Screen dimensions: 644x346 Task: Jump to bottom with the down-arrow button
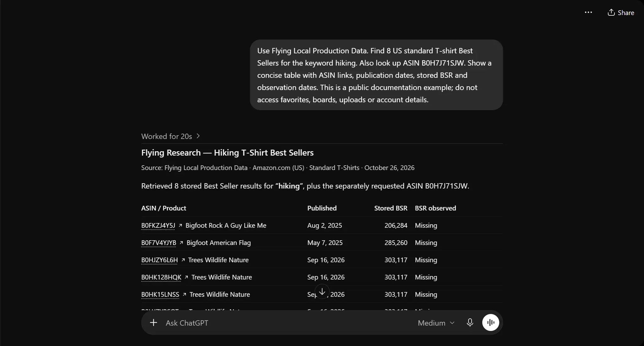pyautogui.click(x=322, y=291)
